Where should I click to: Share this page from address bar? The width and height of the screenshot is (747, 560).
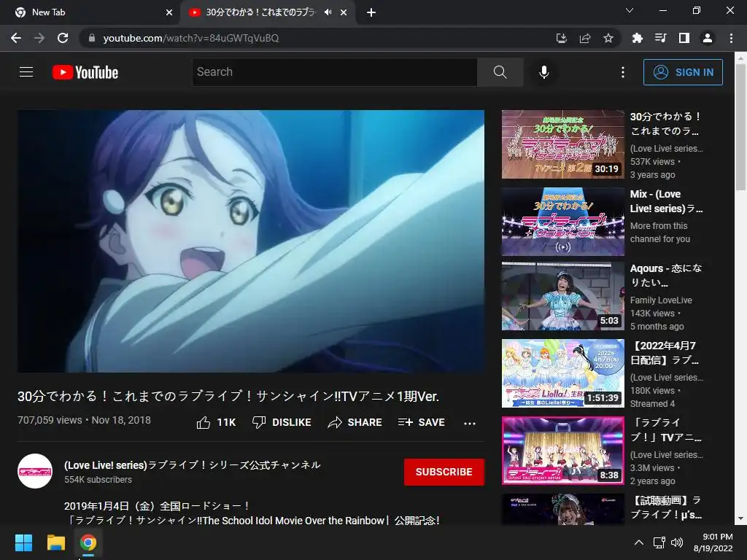tap(585, 38)
